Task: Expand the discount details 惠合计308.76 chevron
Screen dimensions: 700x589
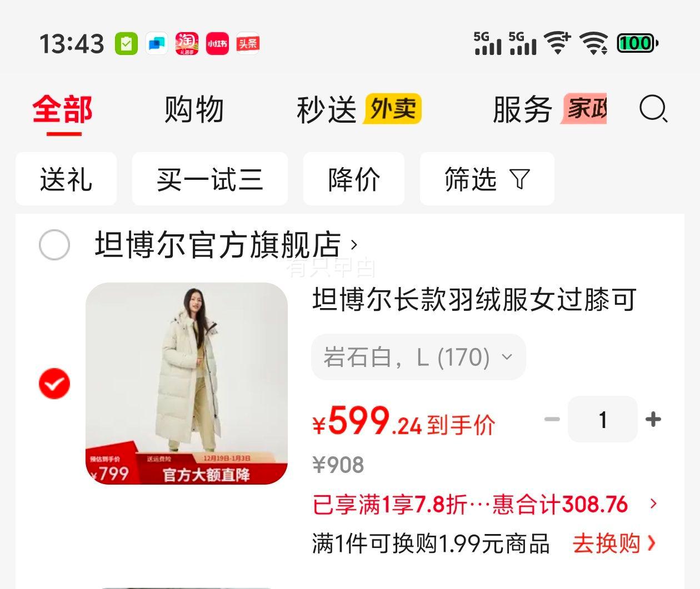Action: pos(654,504)
